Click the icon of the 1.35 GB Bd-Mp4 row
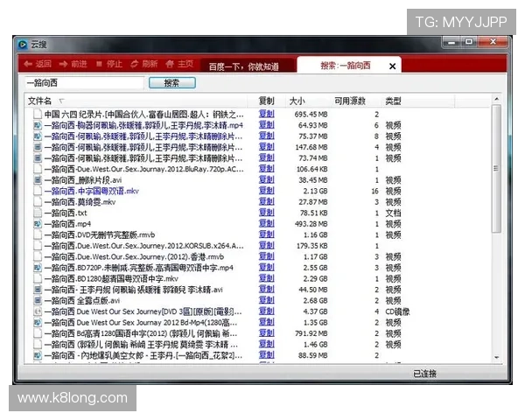 click(x=38, y=323)
